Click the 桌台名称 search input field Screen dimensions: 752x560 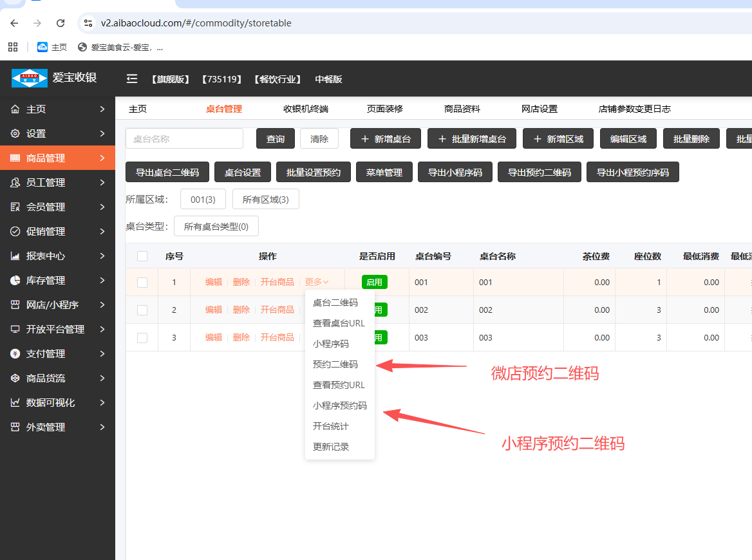tap(184, 138)
